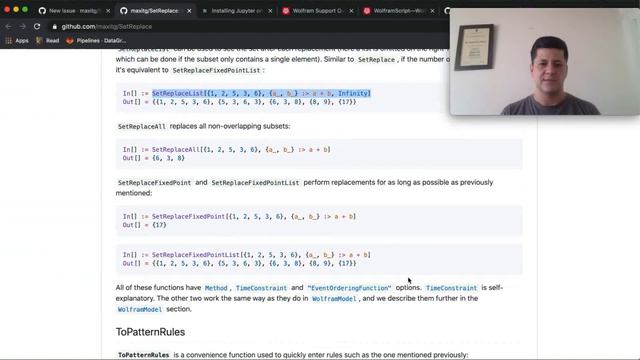Open the first TimeConstraint link

(261, 288)
